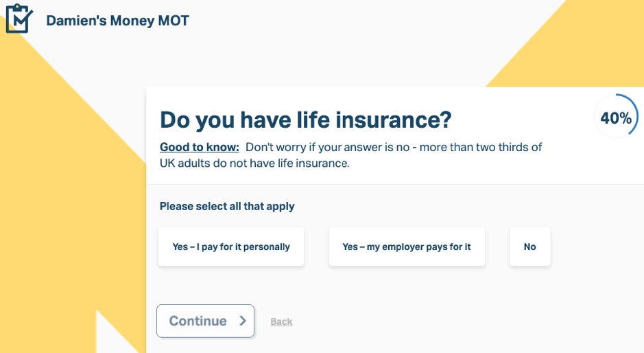Click the Continue button label
The width and height of the screenshot is (644, 353).
click(198, 321)
